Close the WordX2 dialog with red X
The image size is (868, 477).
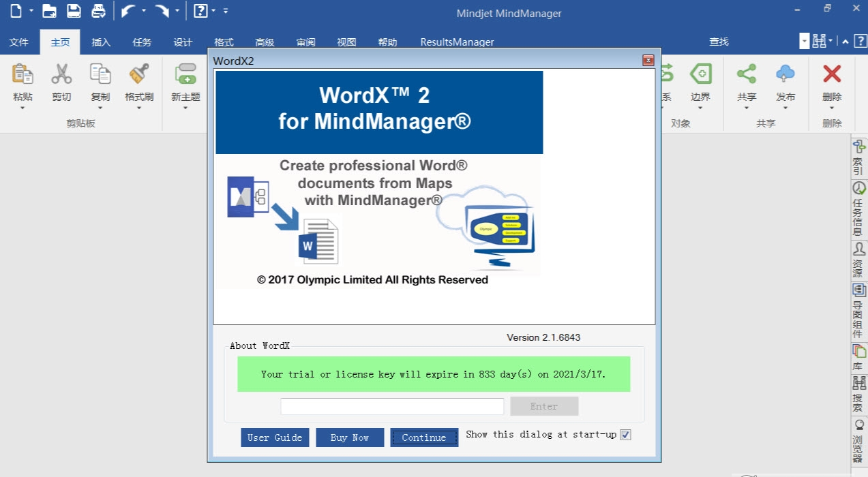pos(648,61)
